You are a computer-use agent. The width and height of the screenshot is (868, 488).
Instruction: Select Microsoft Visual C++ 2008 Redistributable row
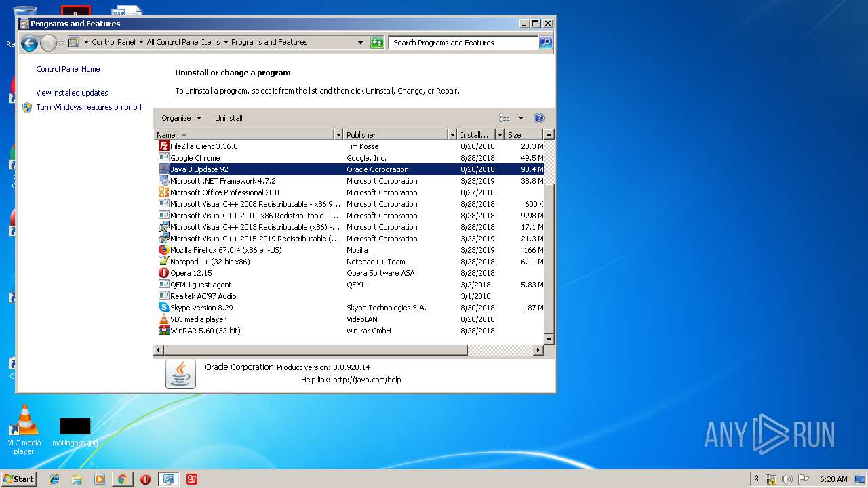[349, 204]
